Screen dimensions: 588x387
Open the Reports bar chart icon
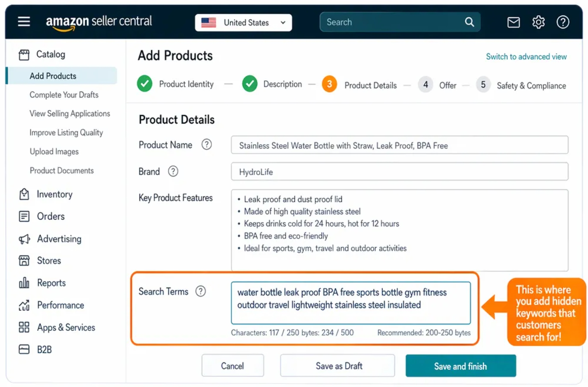[x=23, y=283]
